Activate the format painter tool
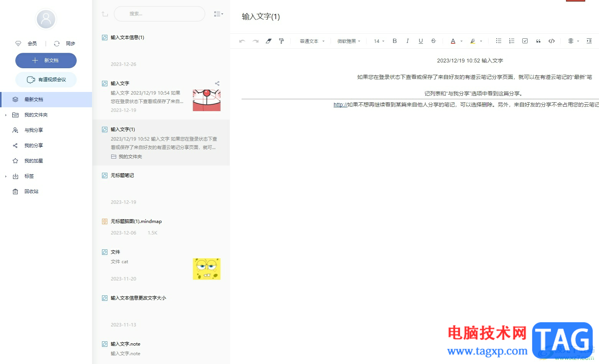Image resolution: width=599 pixels, height=364 pixels. click(x=281, y=41)
